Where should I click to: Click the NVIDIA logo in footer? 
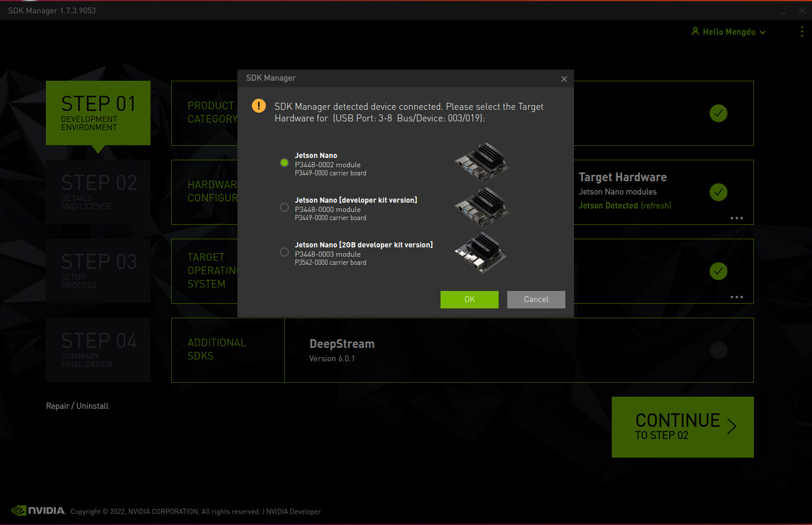[x=38, y=510]
